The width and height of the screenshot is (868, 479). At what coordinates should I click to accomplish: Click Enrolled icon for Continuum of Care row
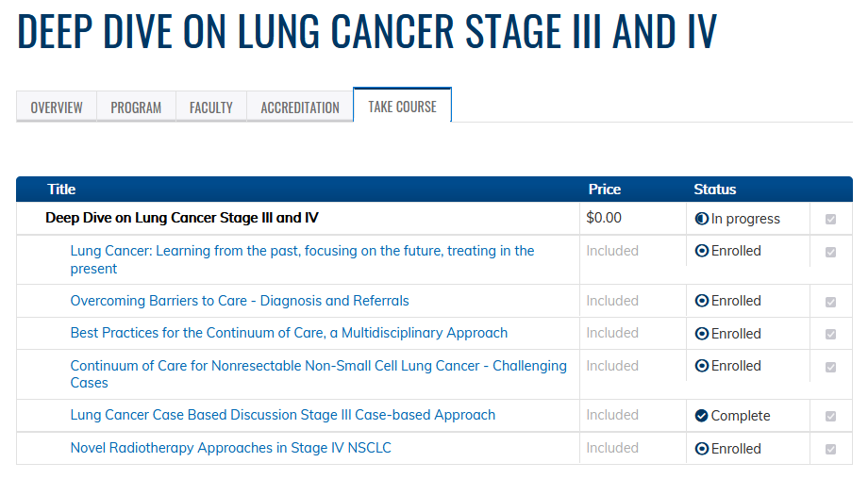[701, 366]
